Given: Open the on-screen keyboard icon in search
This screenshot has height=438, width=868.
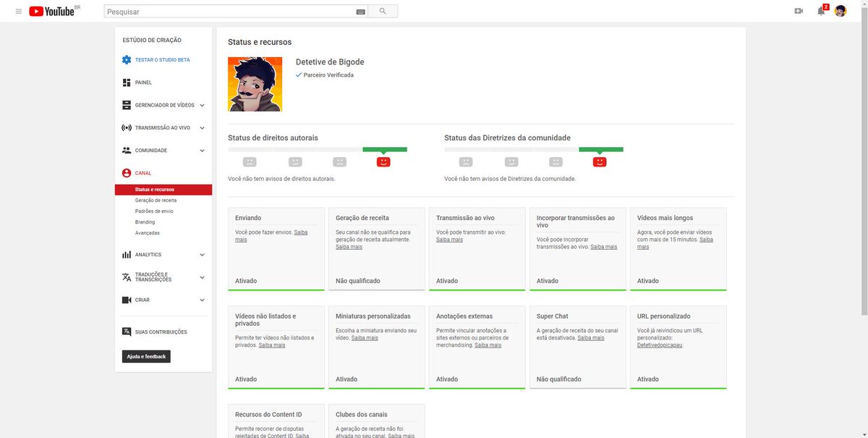Looking at the screenshot, I should pos(360,12).
